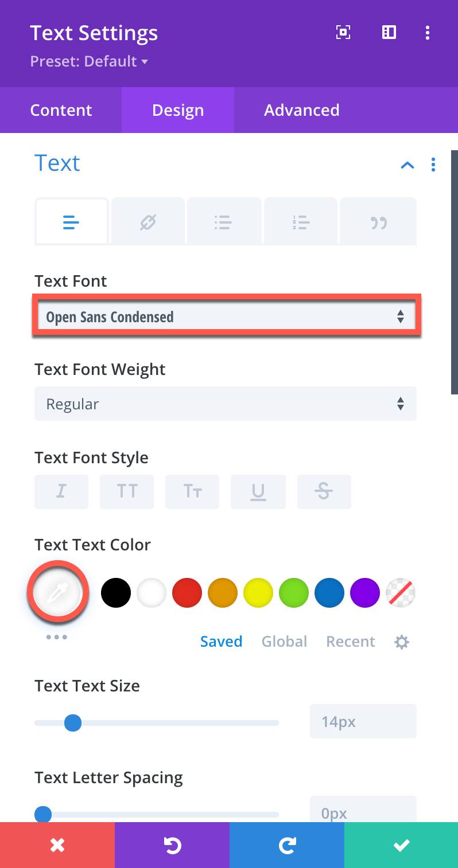Select the link text settings tab icon

[148, 221]
